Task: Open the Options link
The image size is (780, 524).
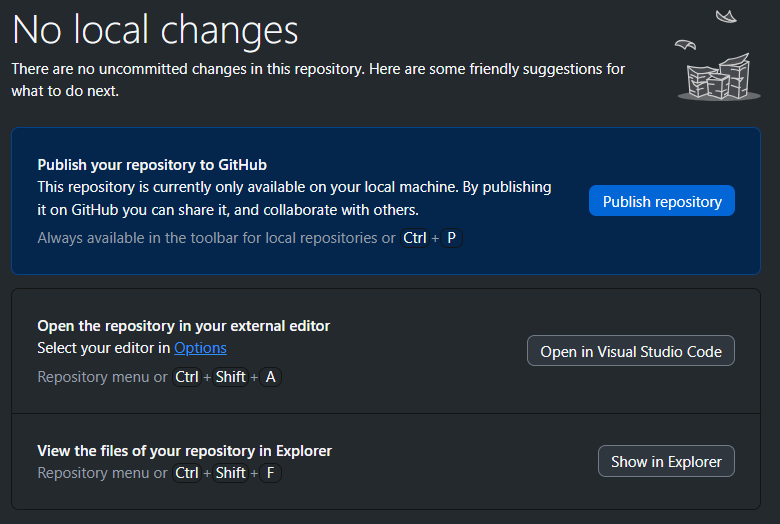Action: click(200, 348)
